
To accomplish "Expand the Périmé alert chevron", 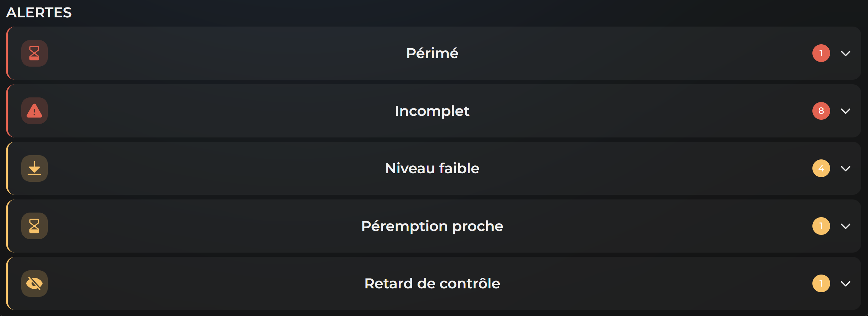I will [x=845, y=53].
